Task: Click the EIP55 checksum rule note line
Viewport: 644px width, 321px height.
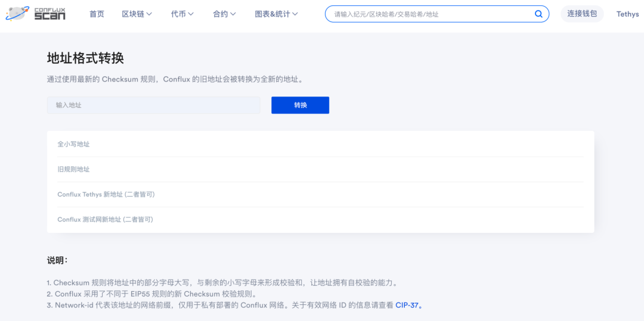Action: [x=155, y=294]
